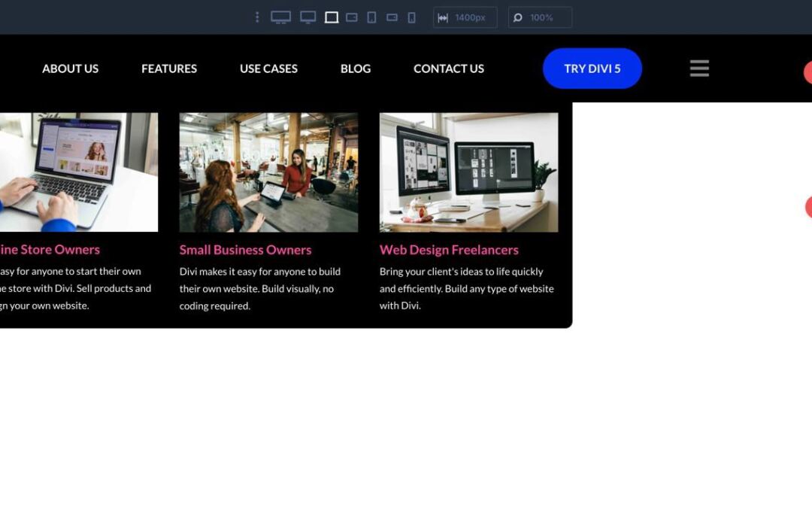Open the Store Owners heading link
The image size is (812, 508).
tap(50, 249)
